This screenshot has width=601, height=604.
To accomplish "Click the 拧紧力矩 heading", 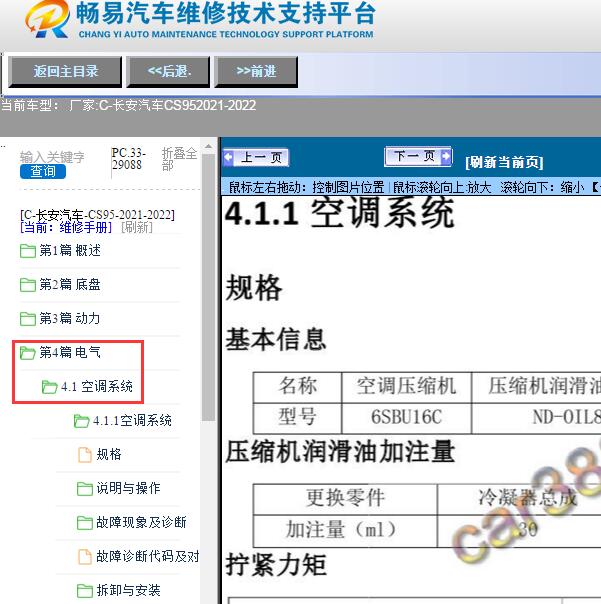I will click(x=276, y=565).
